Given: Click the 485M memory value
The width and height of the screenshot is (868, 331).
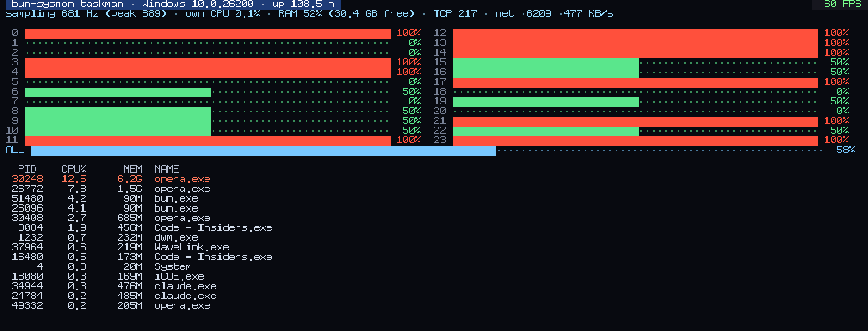Looking at the screenshot, I should 130,296.
